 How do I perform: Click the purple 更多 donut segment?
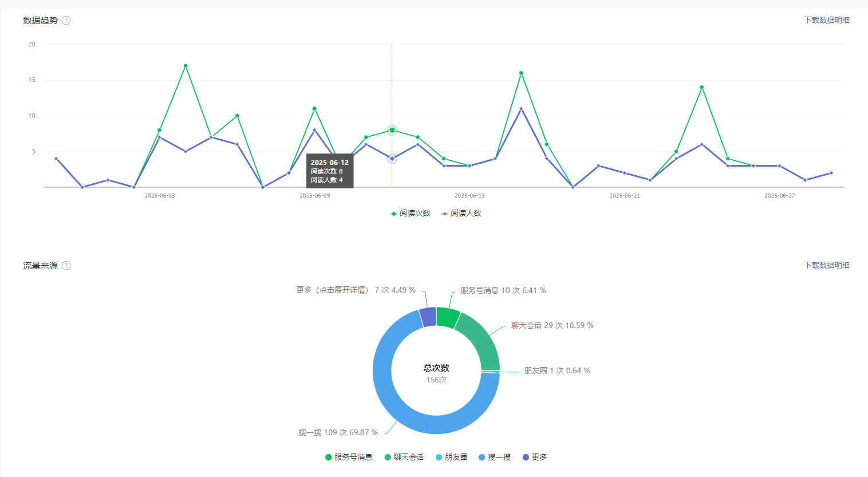tap(428, 317)
